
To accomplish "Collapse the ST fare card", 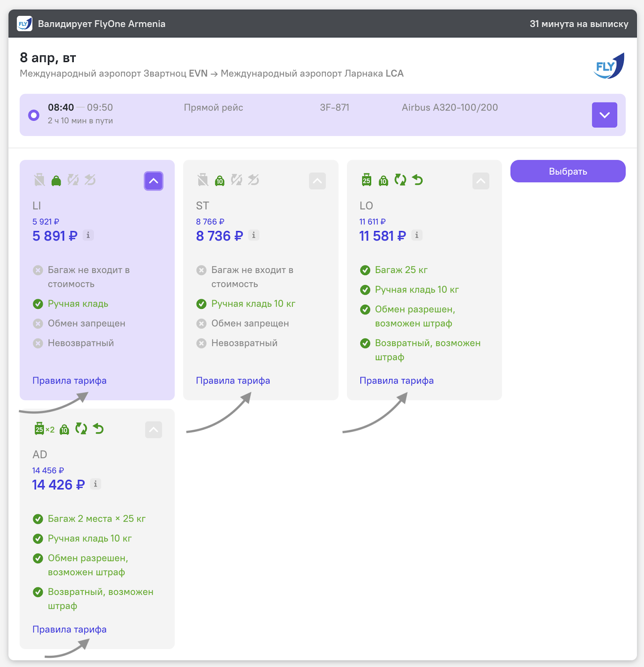I will tap(317, 181).
